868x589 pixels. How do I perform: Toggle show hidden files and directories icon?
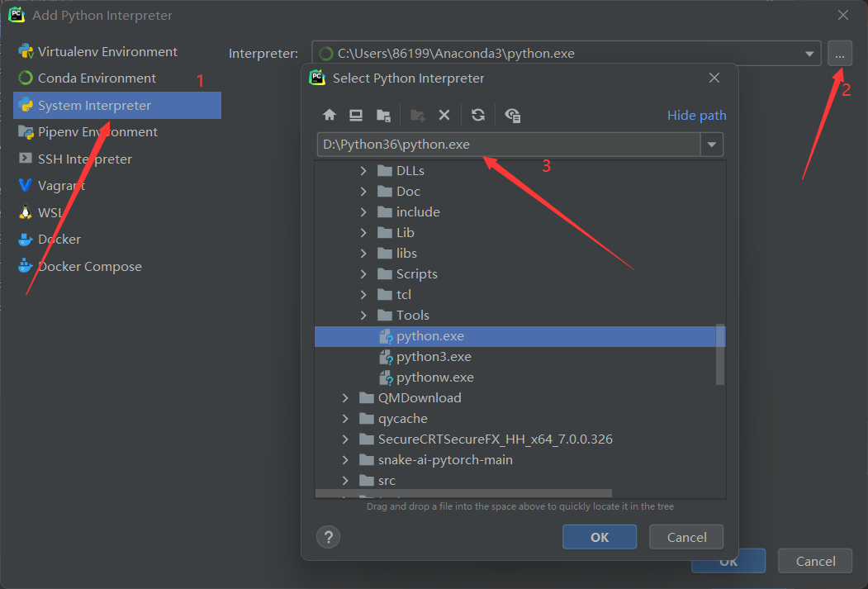click(513, 115)
